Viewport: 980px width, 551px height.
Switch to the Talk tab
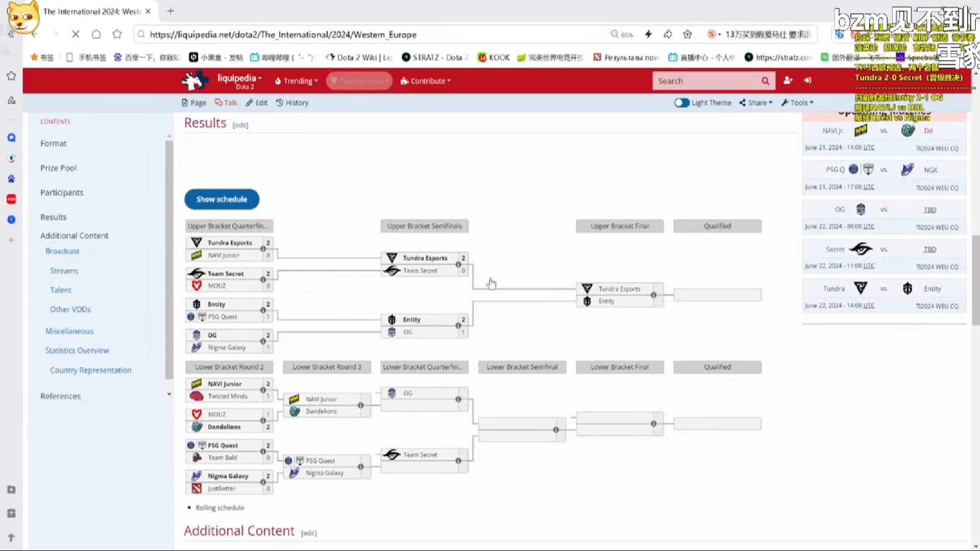226,103
